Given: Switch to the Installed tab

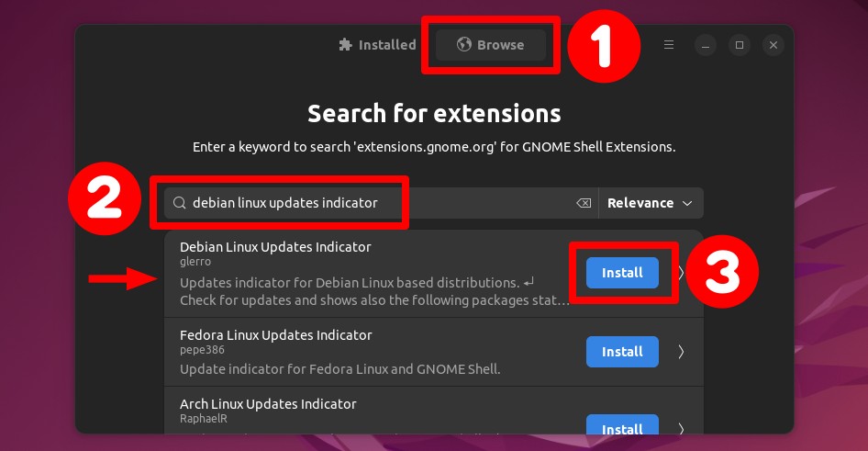Looking at the screenshot, I should pos(377,45).
